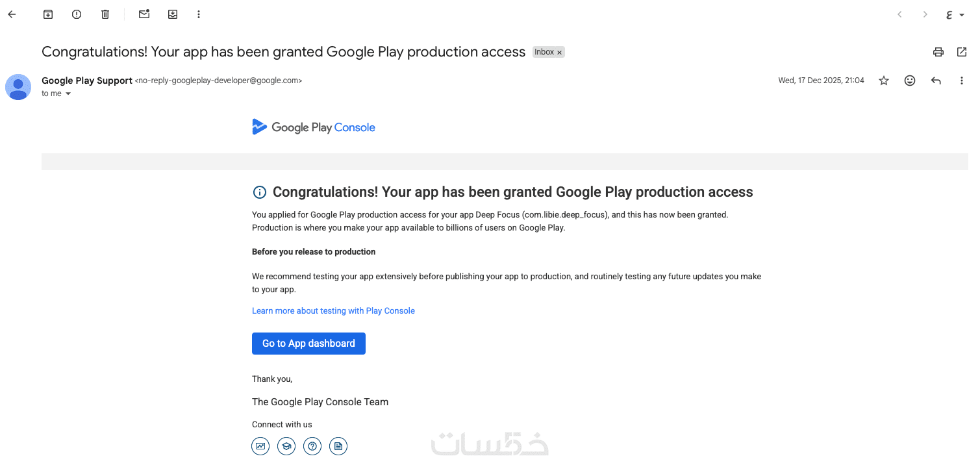This screenshot has height=465, width=980.
Task: Archive this email
Action: pyautogui.click(x=48, y=14)
